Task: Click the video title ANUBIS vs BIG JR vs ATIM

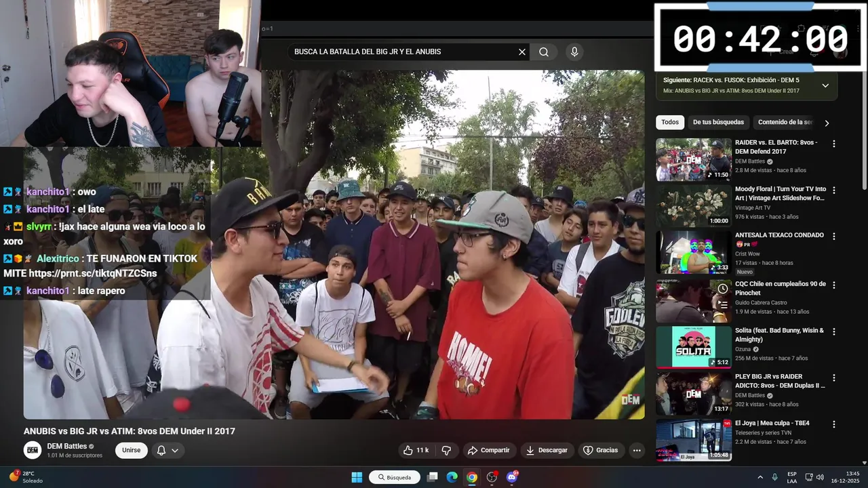Action: (x=130, y=431)
